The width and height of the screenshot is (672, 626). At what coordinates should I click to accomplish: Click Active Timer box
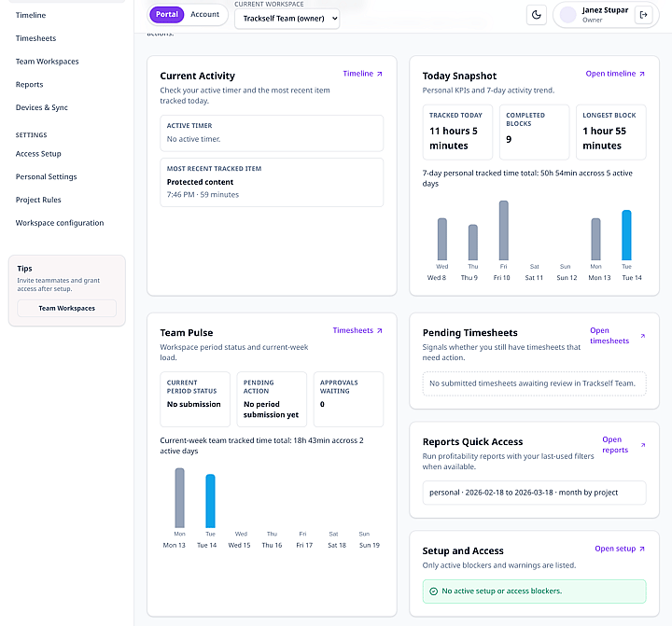[272, 133]
